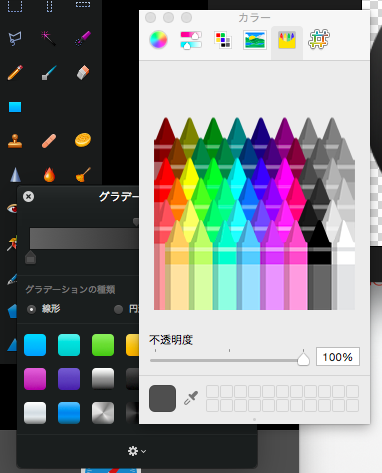Select the column marquee tool

pyautogui.click(x=49, y=6)
